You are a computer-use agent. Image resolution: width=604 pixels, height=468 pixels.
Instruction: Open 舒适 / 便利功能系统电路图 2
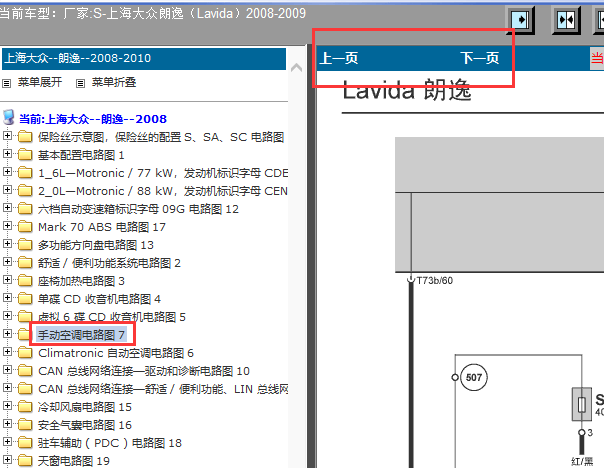pyautogui.click(x=109, y=263)
